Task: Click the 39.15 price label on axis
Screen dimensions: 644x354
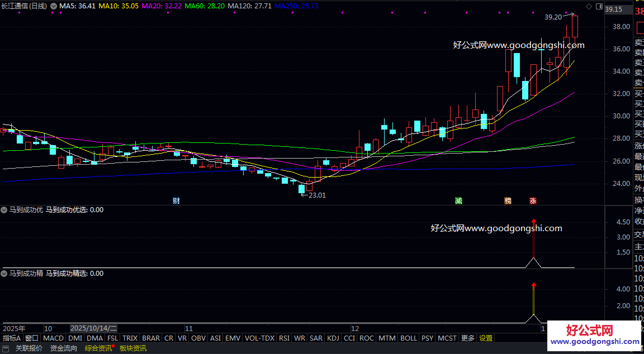Action: [614, 9]
